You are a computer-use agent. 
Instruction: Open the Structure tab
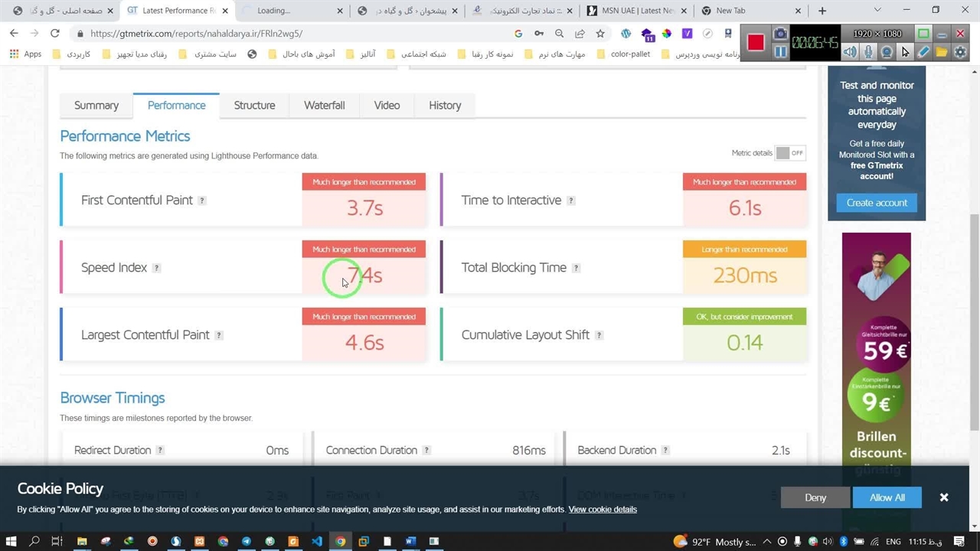click(x=254, y=106)
